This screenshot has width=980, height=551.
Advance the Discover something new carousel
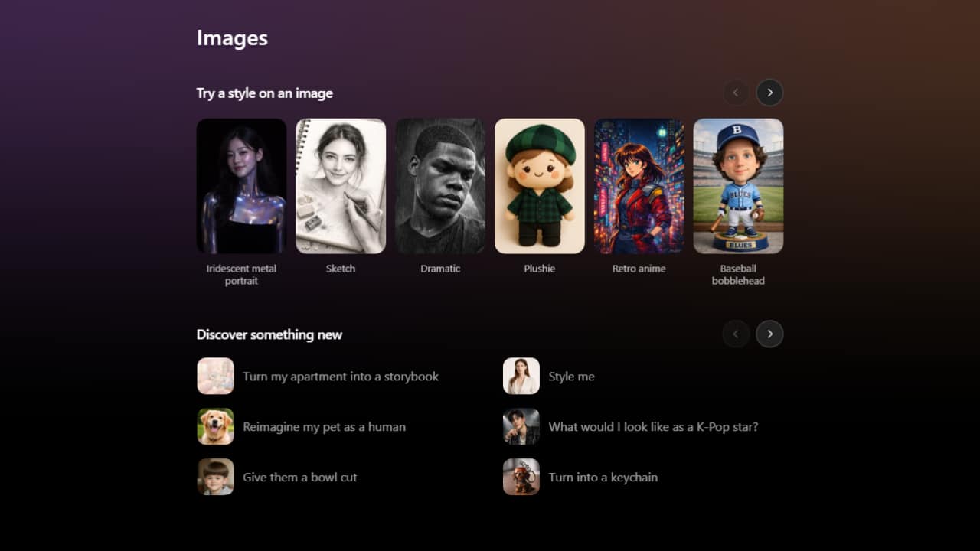click(x=769, y=334)
